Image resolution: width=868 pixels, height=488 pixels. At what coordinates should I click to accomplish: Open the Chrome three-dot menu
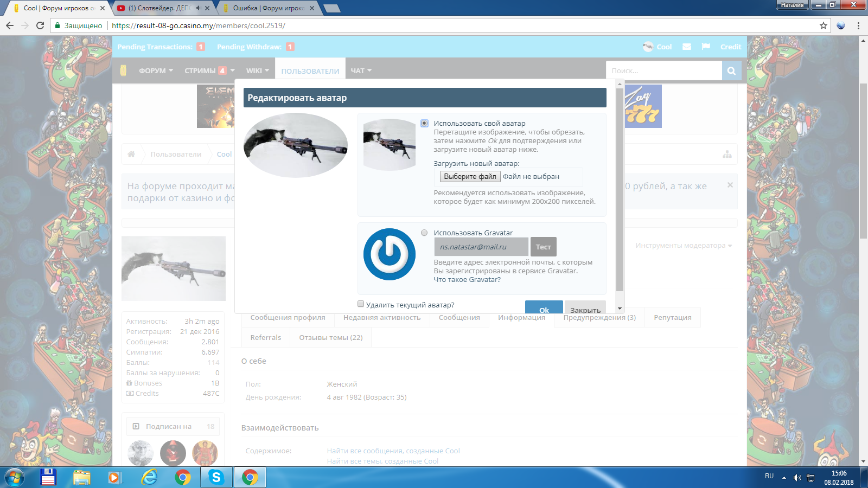click(x=858, y=25)
